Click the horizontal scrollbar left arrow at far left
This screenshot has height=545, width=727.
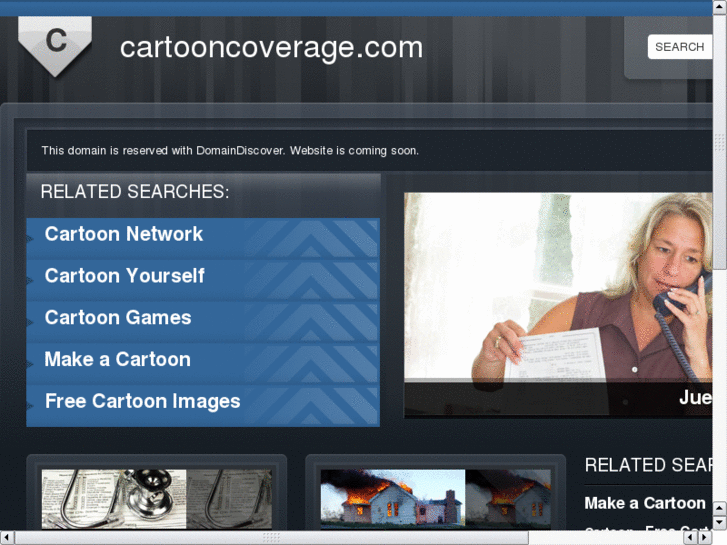pyautogui.click(x=7, y=538)
